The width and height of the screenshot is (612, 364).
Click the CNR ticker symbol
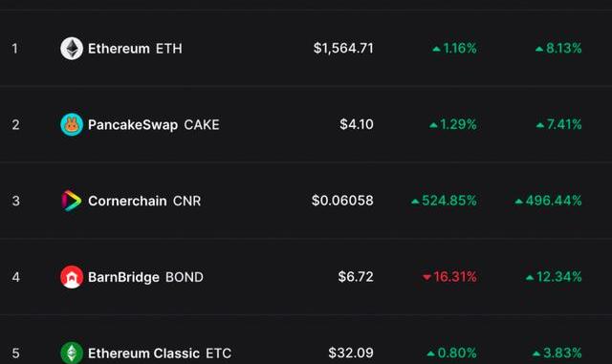point(187,201)
